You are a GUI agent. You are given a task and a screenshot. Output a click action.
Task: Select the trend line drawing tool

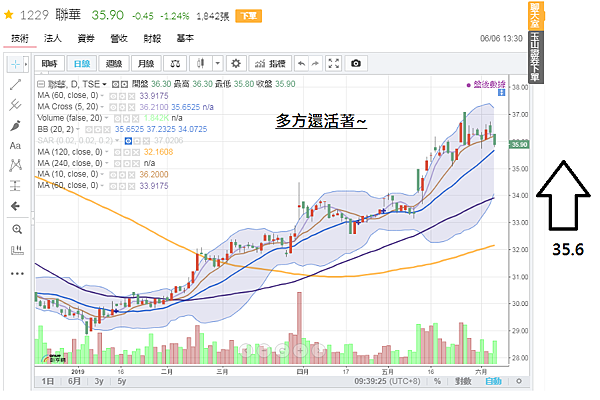tap(15, 84)
